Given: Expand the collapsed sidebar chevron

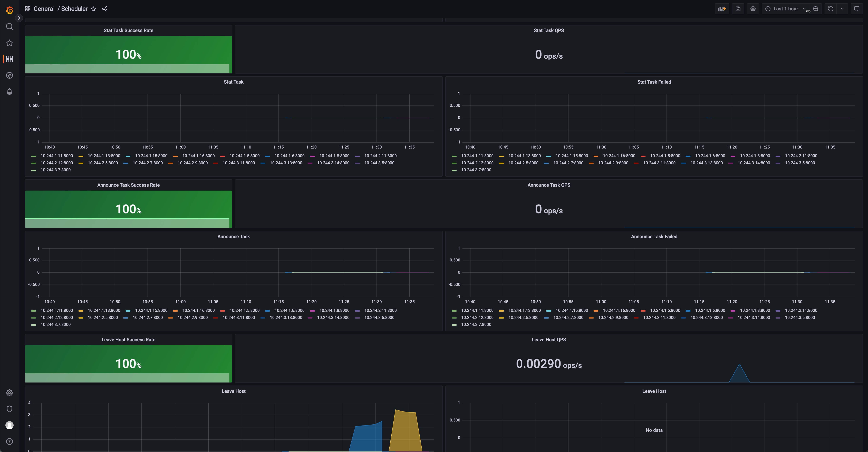Looking at the screenshot, I should [19, 18].
